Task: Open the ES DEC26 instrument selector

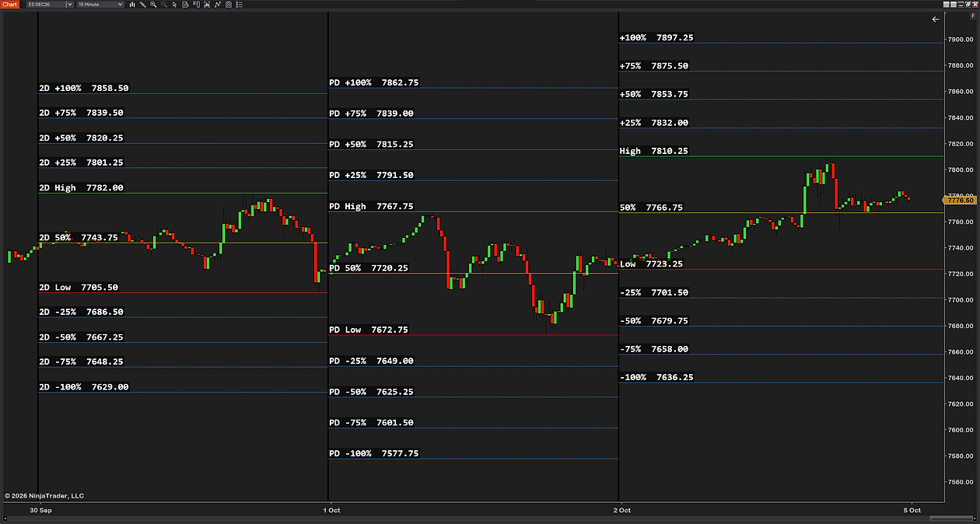Action: [50, 5]
